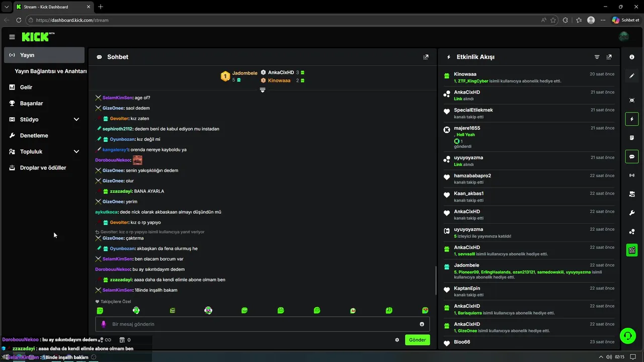Open stream info icon in right sidebar
This screenshot has width=644, height=362.
(x=632, y=57)
